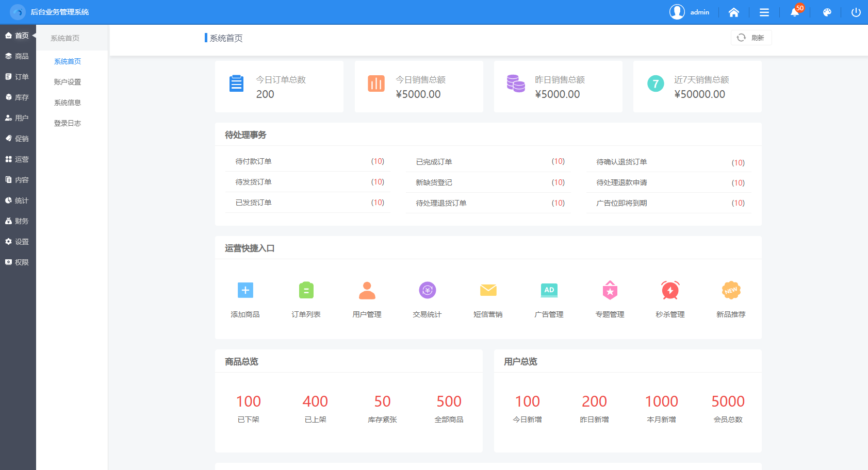The height and width of the screenshot is (470, 868).
Task: Click the 本月新增 users count 1000
Action: (x=662, y=401)
